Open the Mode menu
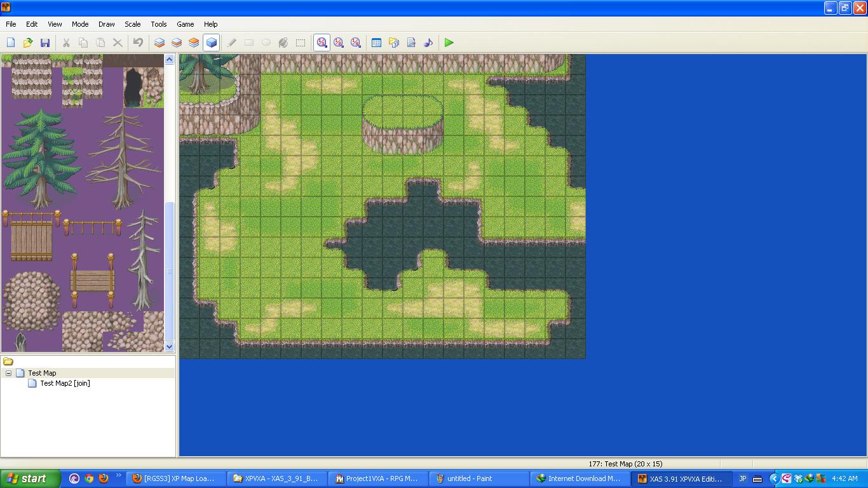This screenshot has height=488, width=868. (80, 24)
